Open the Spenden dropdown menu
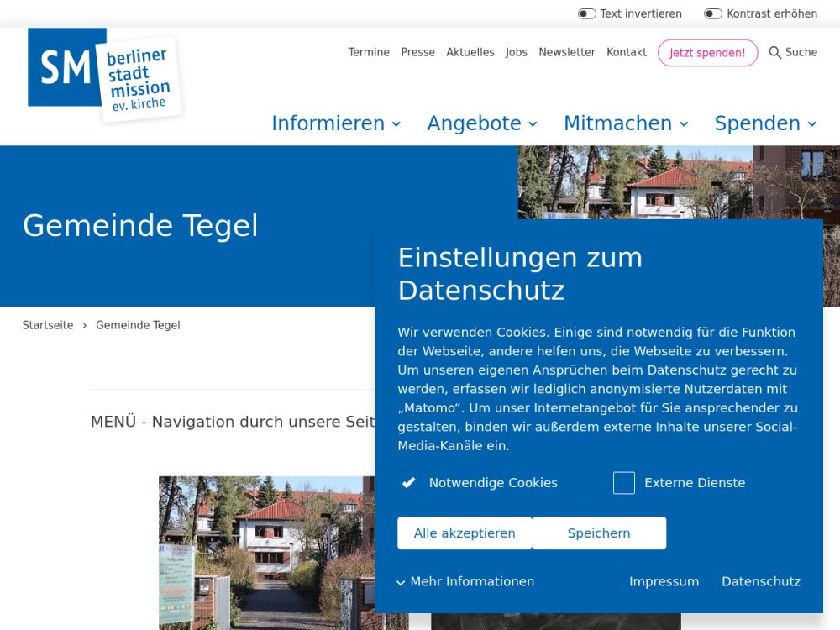The image size is (840, 630). point(765,123)
